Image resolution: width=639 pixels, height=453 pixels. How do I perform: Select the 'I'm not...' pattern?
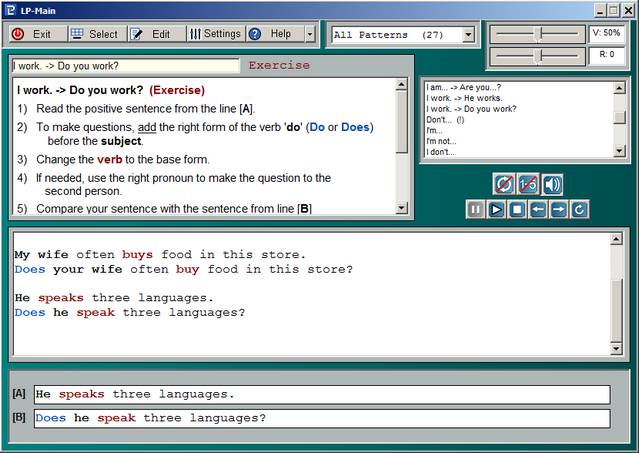(x=441, y=141)
